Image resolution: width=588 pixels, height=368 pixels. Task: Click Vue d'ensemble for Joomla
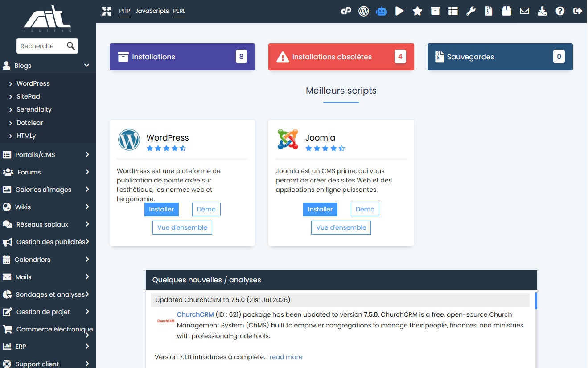coord(341,227)
